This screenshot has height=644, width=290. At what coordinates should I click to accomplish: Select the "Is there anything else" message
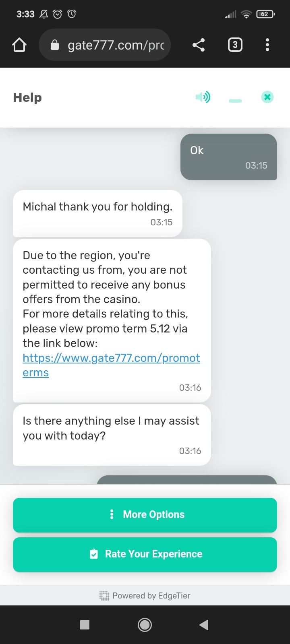coord(112,435)
